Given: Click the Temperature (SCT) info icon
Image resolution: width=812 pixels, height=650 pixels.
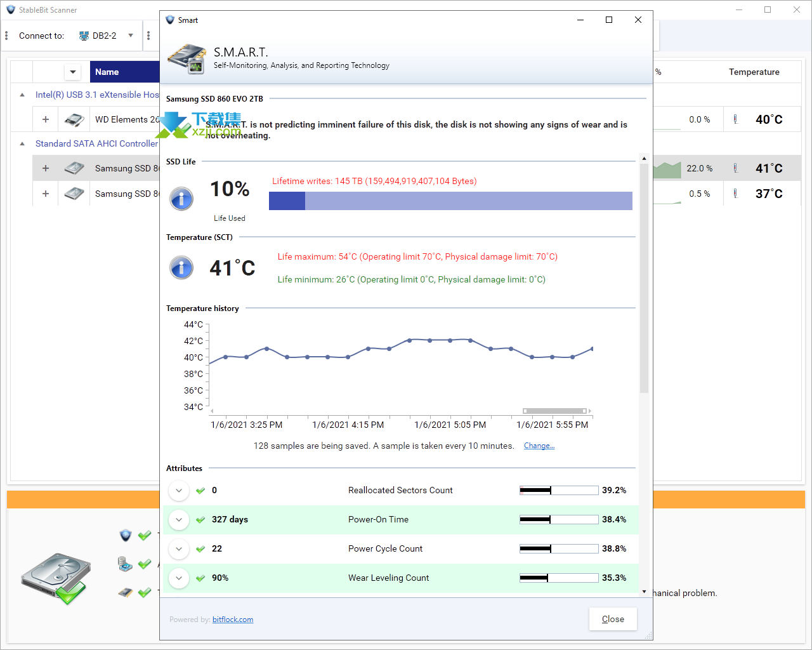Looking at the screenshot, I should coord(181,267).
